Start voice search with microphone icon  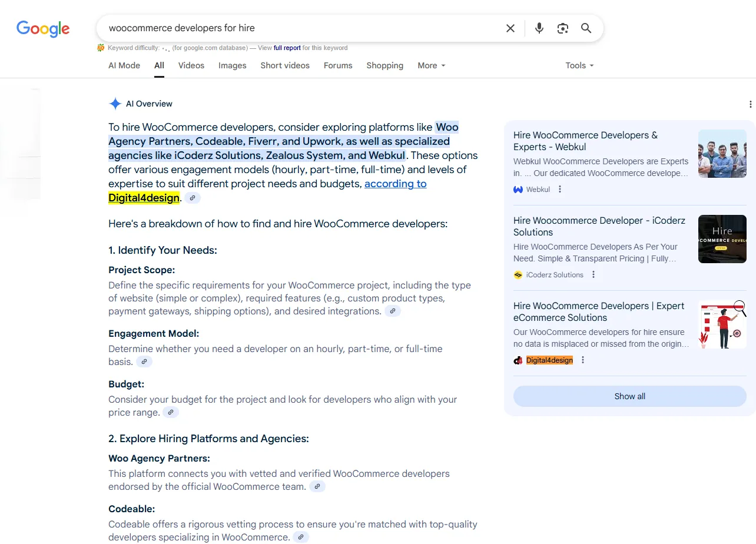point(539,28)
